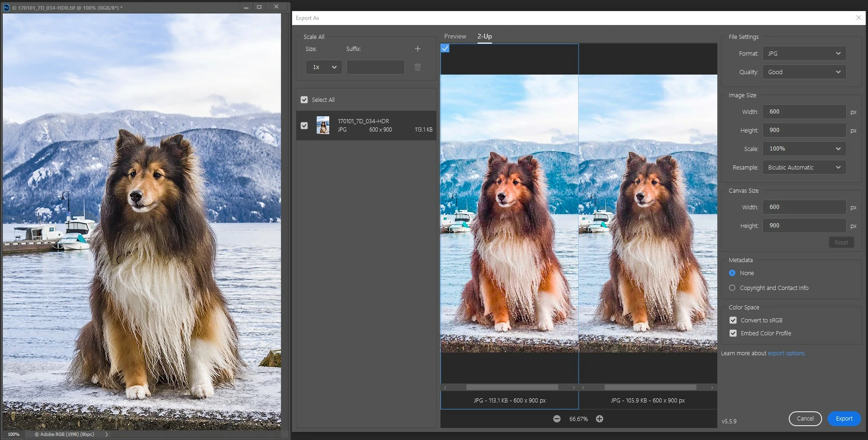Delete scale entry with trash icon
This screenshot has height=440, width=868.
[417, 67]
